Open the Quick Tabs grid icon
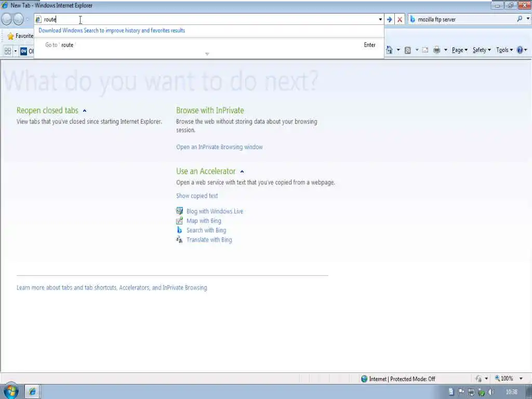Screen dimensions: 532x399 click(8, 51)
